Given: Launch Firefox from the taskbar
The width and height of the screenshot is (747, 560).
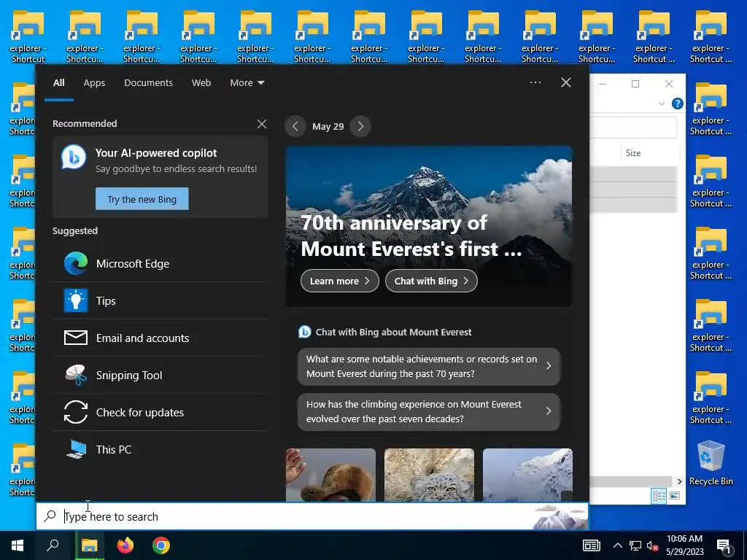Looking at the screenshot, I should point(125,545).
